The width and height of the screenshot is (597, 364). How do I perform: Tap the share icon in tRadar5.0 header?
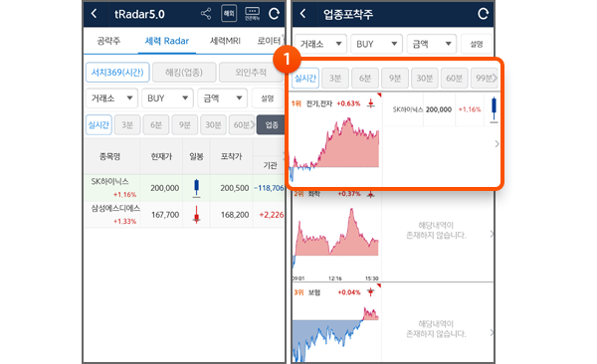point(206,14)
